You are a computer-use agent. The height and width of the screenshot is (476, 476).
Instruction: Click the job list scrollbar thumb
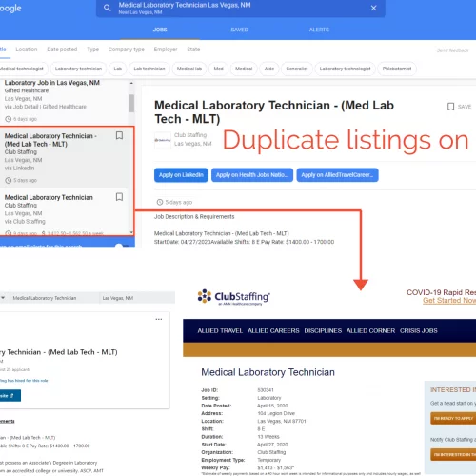click(131, 103)
